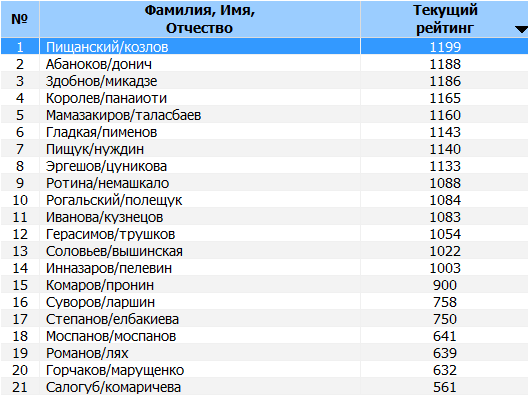Click the rating value 1083
This screenshot has width=528, height=397.
(x=444, y=217)
